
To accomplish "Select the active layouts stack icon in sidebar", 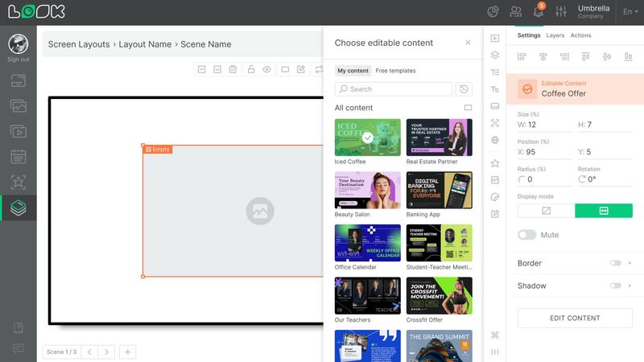I will click(18, 208).
